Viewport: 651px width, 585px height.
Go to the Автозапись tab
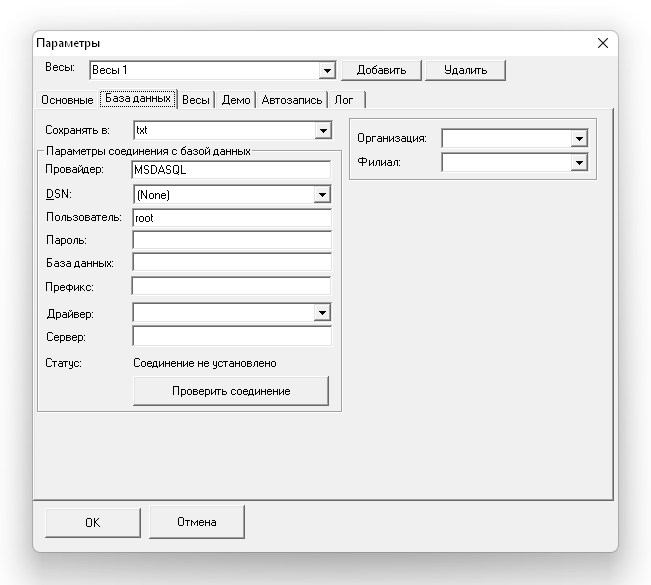292,100
